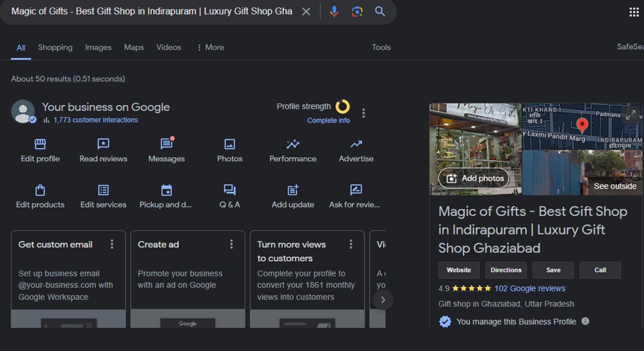Click the Directions button

point(506,270)
